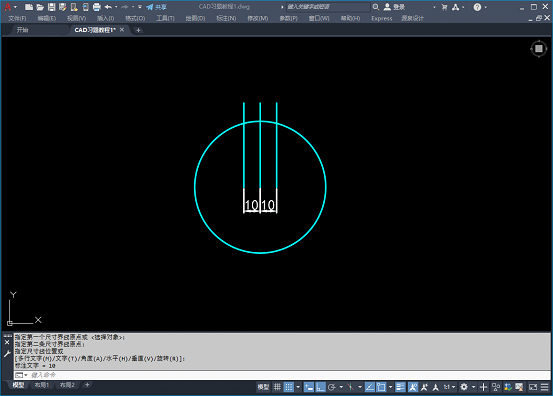The image size is (553, 396).
Task: Click the navigation wheel icon in drawing area
Action: click(539, 49)
